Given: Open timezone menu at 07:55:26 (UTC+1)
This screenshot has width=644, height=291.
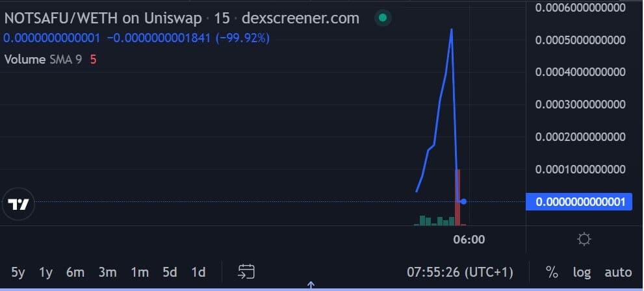Looking at the screenshot, I should pos(460,272).
